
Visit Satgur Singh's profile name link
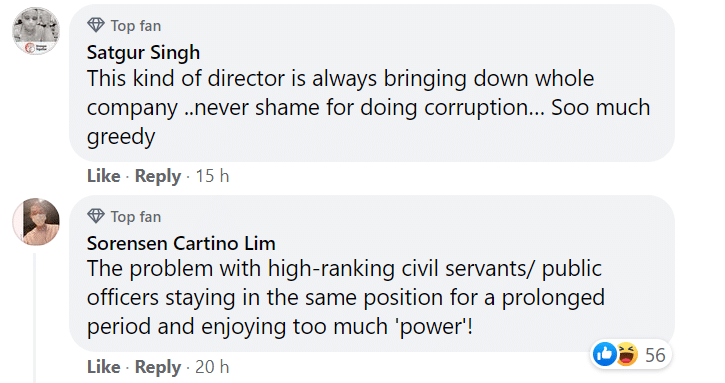click(x=143, y=52)
